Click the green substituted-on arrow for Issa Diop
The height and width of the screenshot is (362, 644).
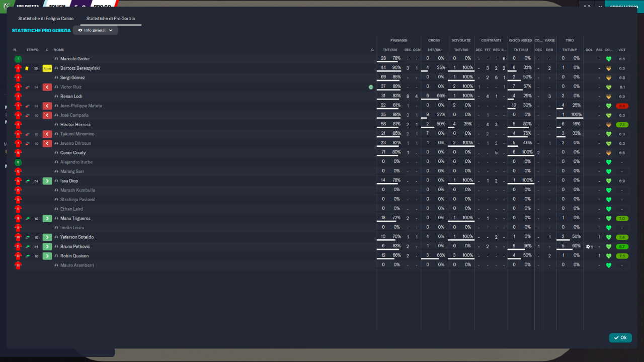click(x=47, y=180)
